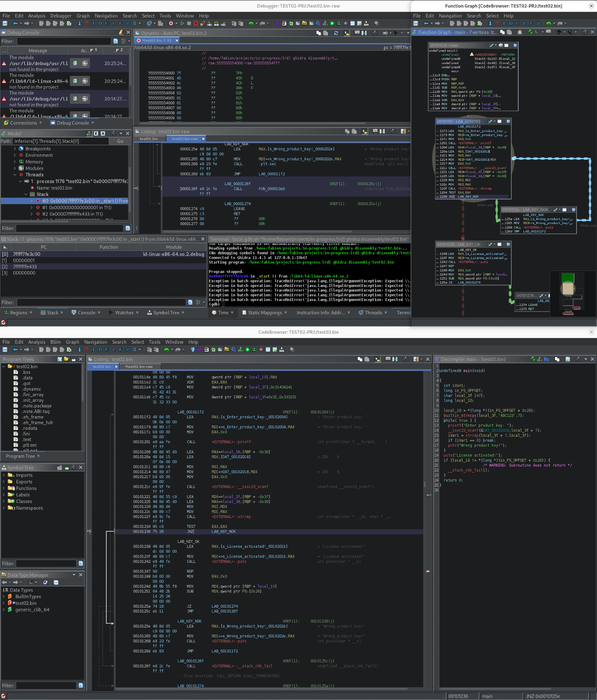Toggle the tree view button in Model panel

89,133
